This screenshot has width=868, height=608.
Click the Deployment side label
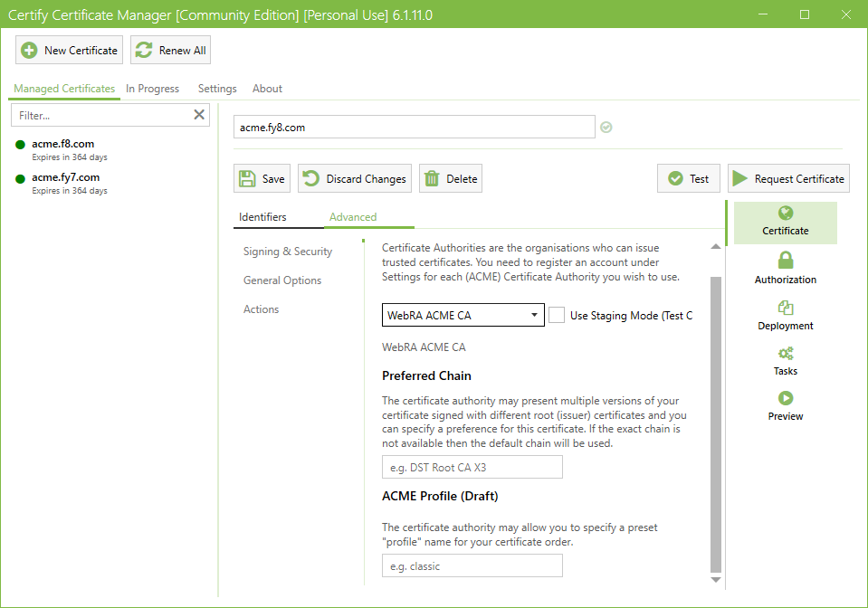click(x=786, y=326)
